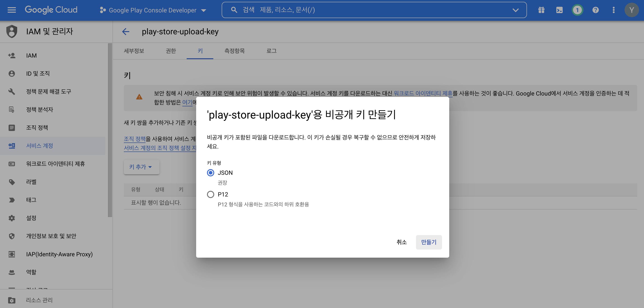Expand the search bar chevron
This screenshot has height=308, width=644.
coord(515,10)
